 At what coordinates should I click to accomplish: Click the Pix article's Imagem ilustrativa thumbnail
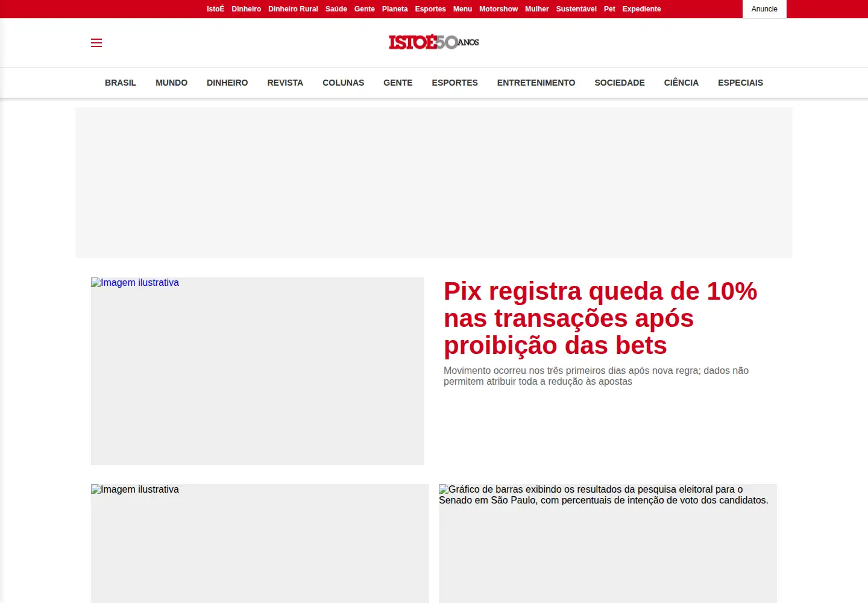(257, 371)
